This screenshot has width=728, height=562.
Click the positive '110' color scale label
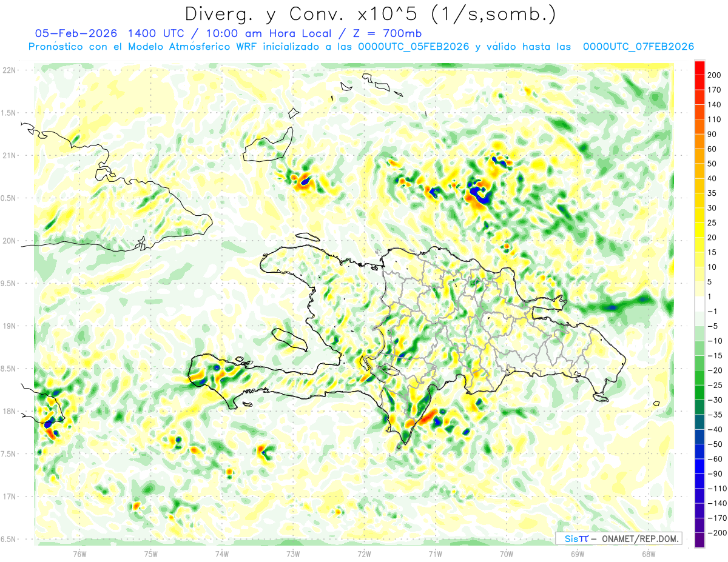tap(715, 119)
